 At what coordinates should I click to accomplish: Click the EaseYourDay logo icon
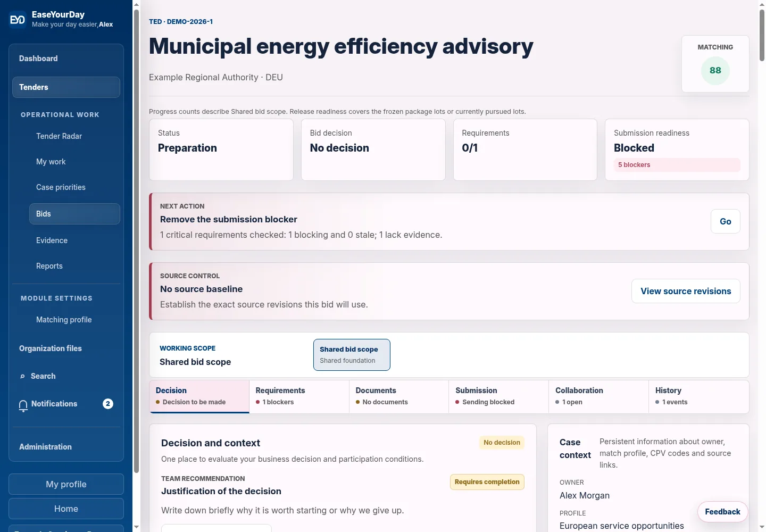(18, 20)
